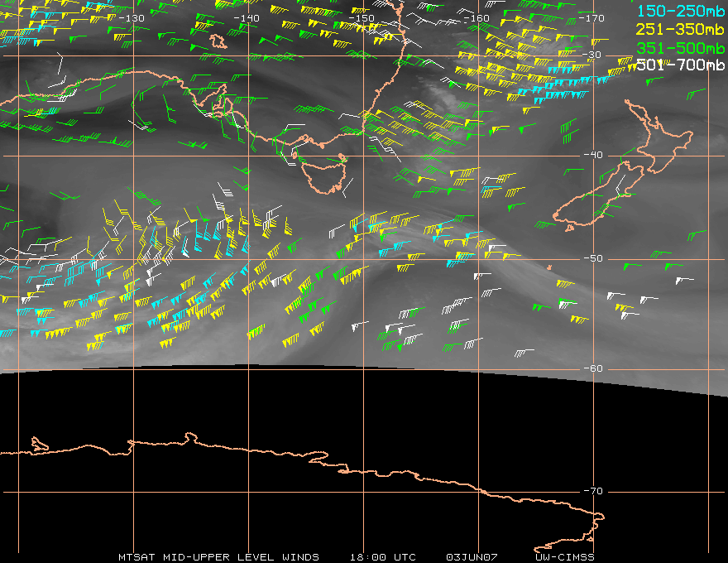The width and height of the screenshot is (728, 563).
Task: Click the -50 latitude label
Action: (593, 258)
